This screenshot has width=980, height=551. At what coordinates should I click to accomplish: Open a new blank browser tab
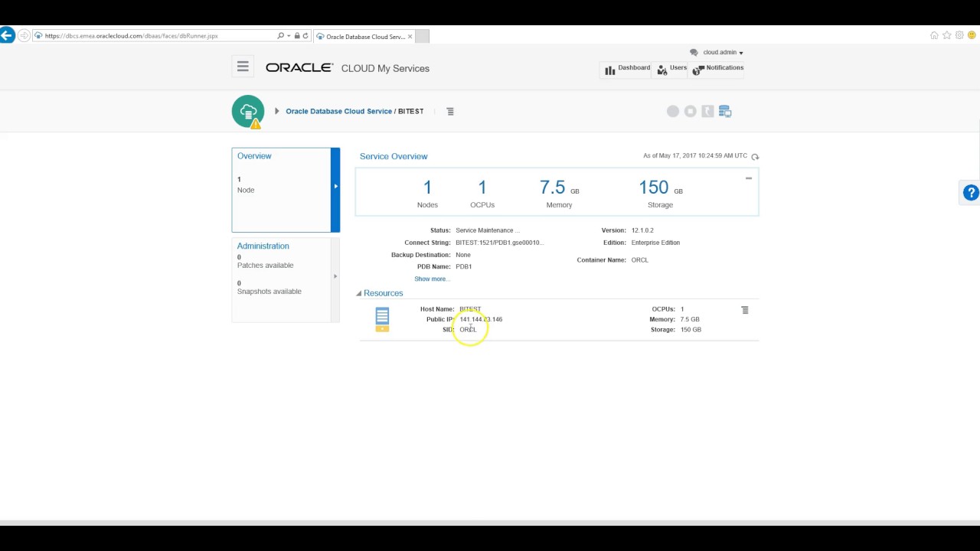click(x=422, y=36)
